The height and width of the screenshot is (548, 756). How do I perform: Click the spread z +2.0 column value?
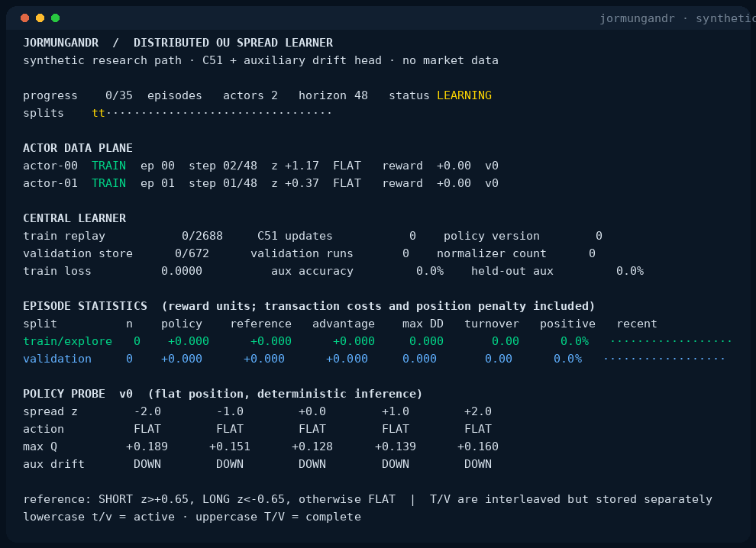478,411
